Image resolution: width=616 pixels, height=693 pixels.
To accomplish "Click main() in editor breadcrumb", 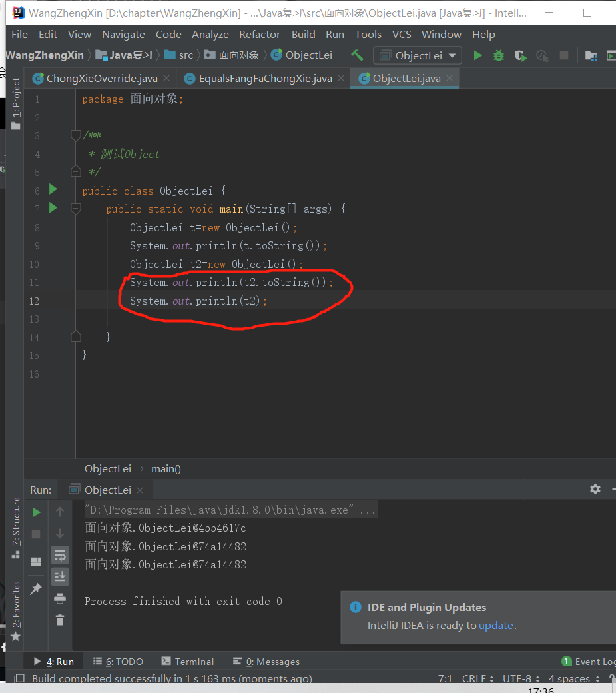I will click(x=166, y=469).
